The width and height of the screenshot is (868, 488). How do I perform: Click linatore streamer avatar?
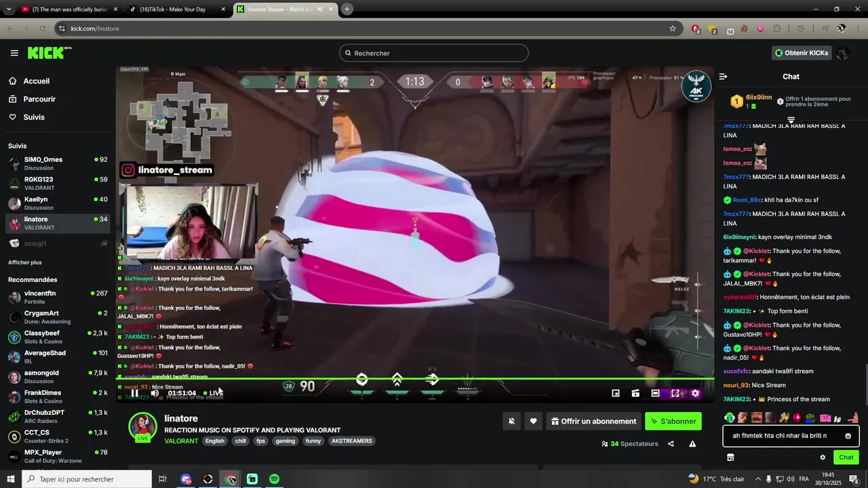pos(142,427)
